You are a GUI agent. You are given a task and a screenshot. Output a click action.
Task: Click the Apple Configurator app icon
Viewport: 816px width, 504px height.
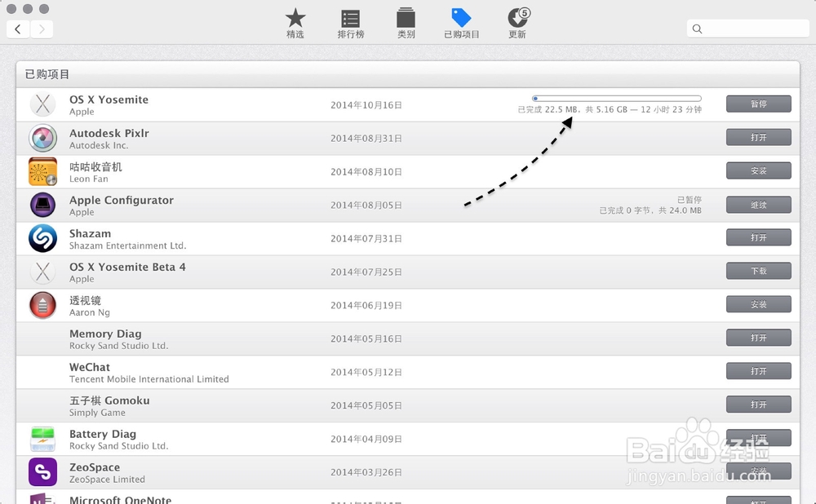(x=42, y=205)
